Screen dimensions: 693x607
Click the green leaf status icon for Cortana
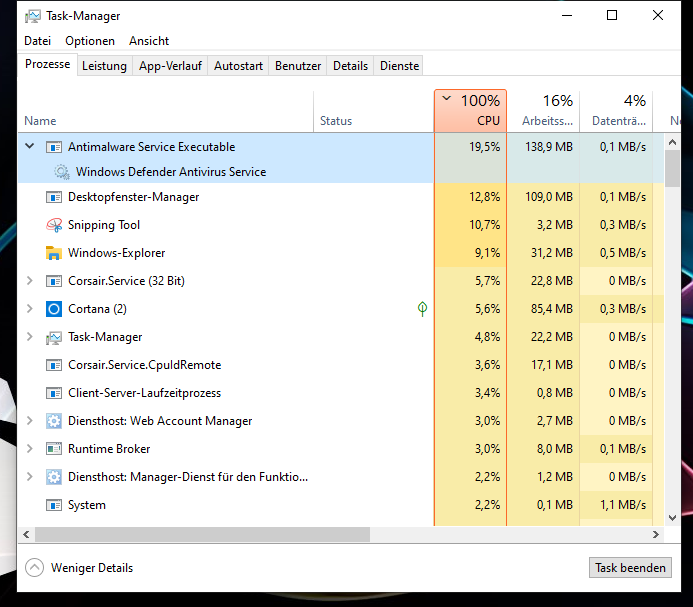[x=422, y=309]
